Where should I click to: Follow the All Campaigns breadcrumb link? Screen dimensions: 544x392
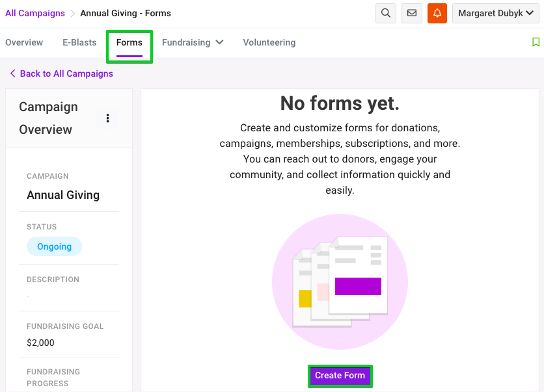coord(35,13)
